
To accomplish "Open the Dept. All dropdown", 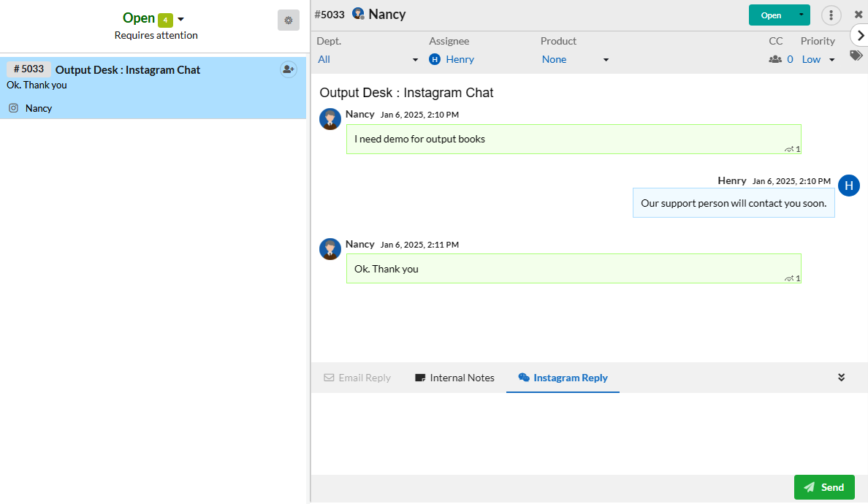I will 368,60.
